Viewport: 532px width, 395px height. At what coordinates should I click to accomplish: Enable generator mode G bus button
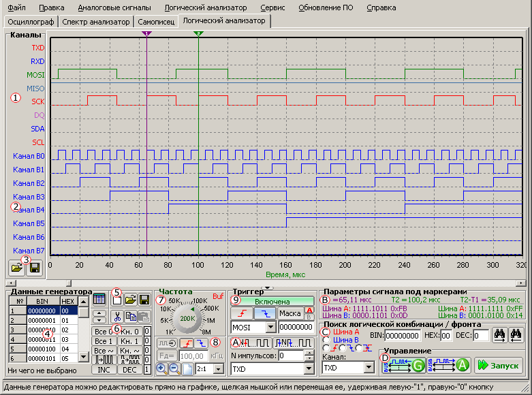(x=403, y=365)
